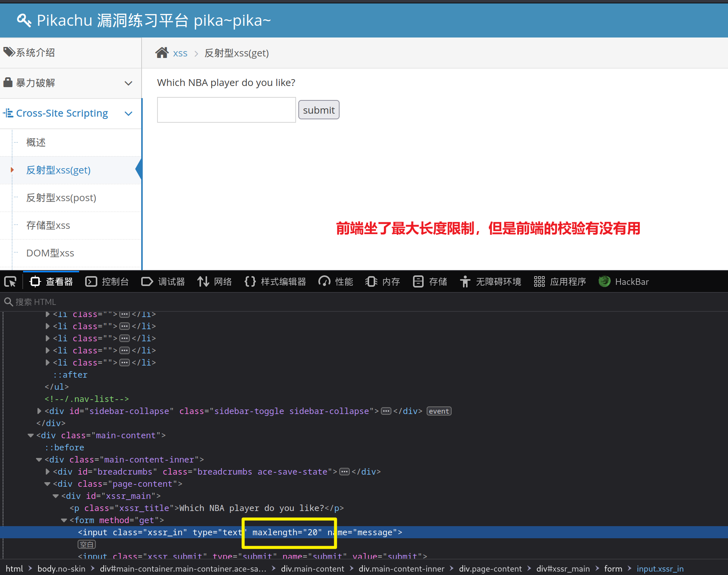This screenshot has height=575, width=728.
Task: Click the key icon beside Pikachu title
Action: click(x=24, y=20)
